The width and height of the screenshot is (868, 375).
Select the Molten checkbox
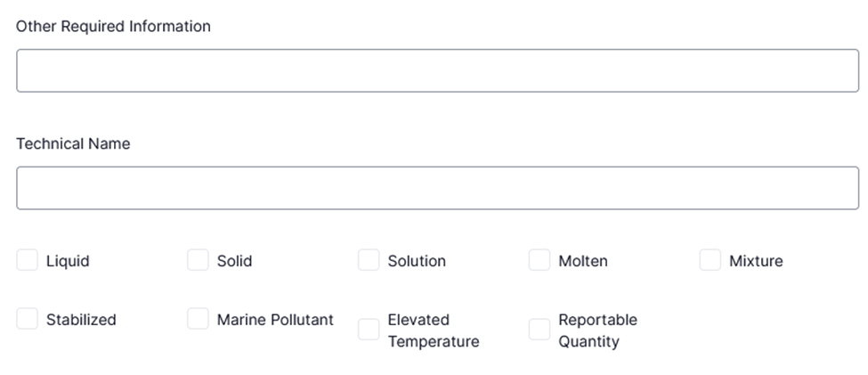(x=539, y=260)
